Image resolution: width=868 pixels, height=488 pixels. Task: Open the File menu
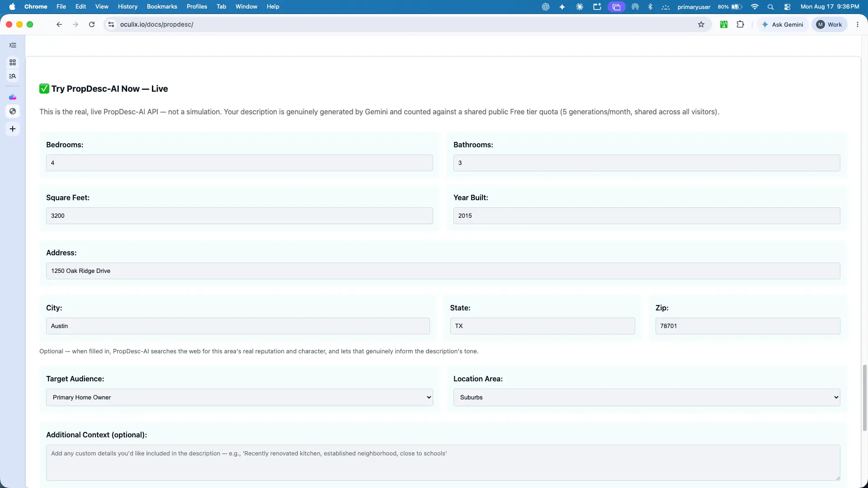coord(61,6)
